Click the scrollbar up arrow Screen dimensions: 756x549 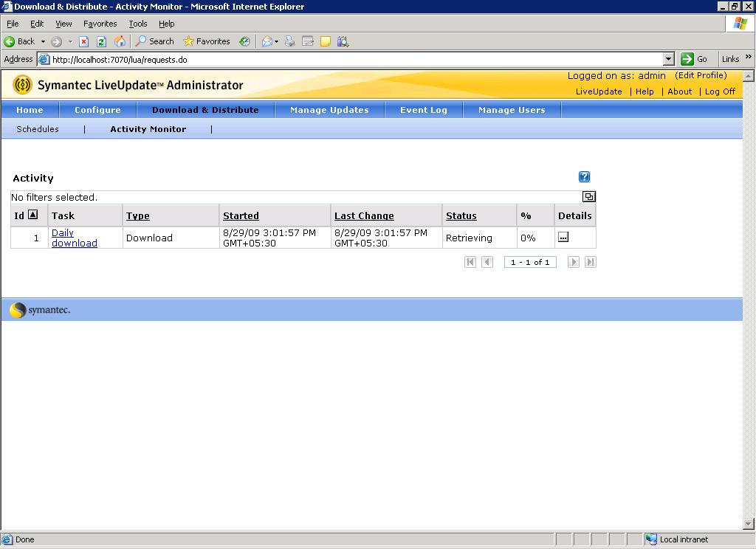[749, 76]
